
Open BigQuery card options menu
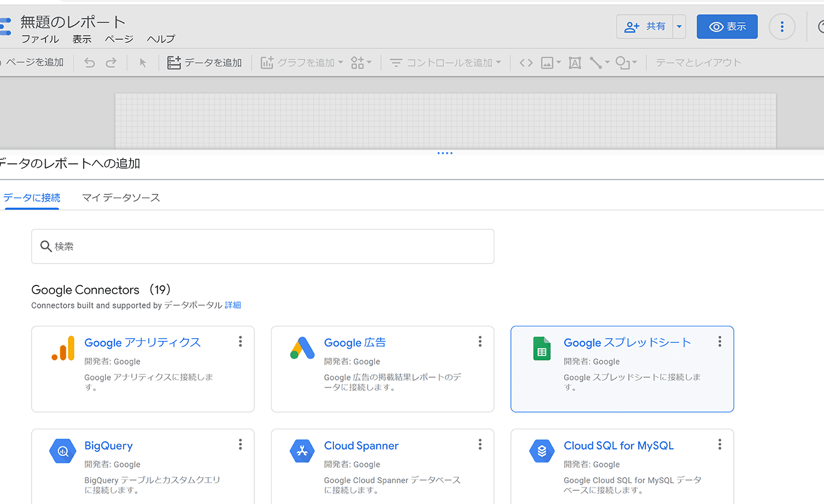[x=240, y=444]
